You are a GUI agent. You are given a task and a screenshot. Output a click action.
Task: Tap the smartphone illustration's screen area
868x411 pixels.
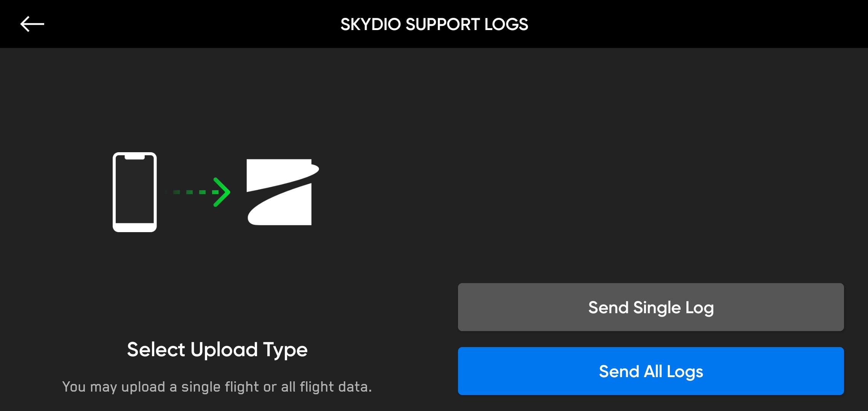point(135,190)
